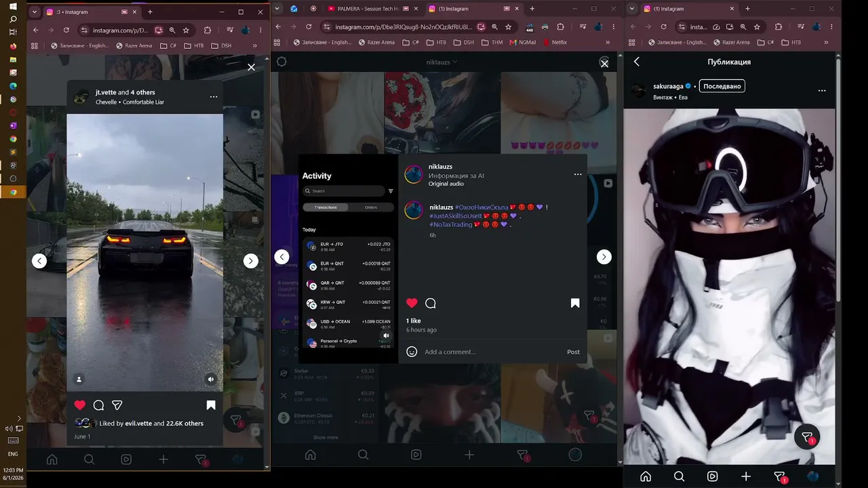Open options menu for the niklauzs post
Screen dimensions: 868x488
578,174
